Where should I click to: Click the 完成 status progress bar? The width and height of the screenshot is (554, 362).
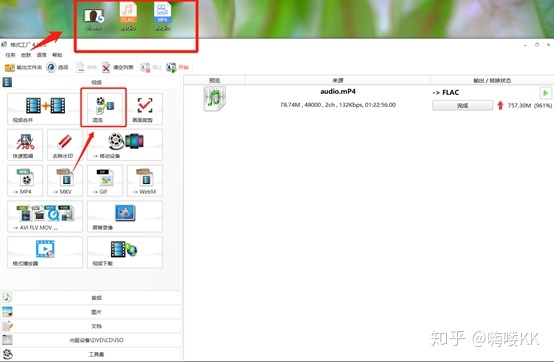[462, 105]
